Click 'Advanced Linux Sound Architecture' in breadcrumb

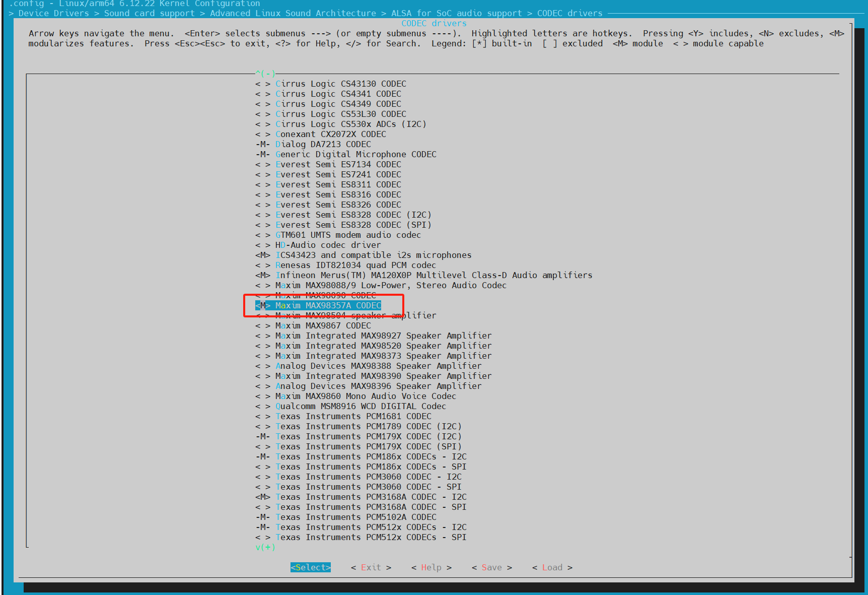click(293, 13)
